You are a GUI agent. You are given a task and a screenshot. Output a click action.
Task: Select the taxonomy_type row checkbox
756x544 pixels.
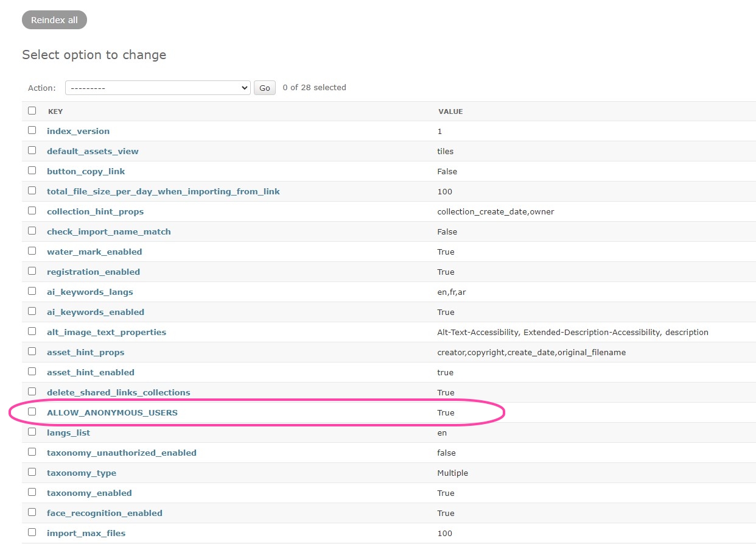32,472
